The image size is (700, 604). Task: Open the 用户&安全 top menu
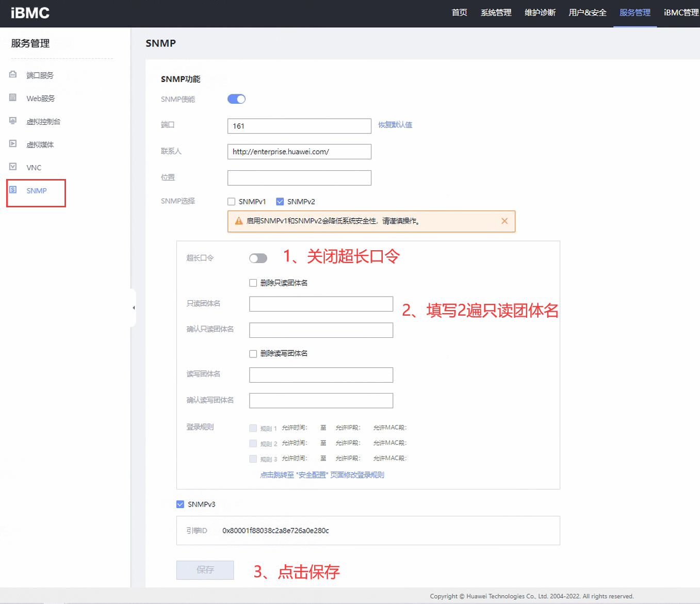(x=588, y=13)
